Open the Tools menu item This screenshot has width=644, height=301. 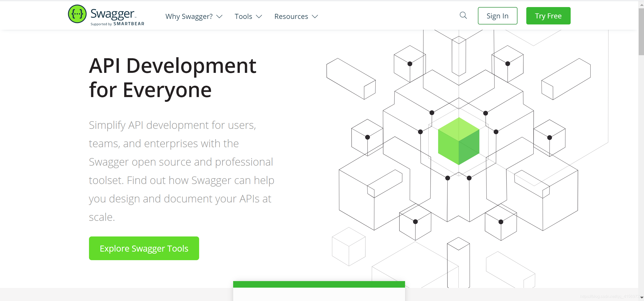tap(248, 16)
